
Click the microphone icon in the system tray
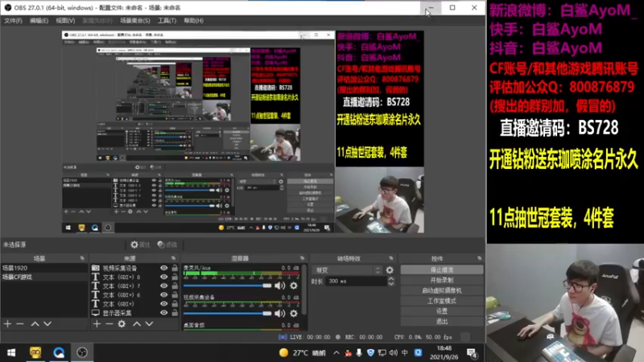click(x=359, y=352)
